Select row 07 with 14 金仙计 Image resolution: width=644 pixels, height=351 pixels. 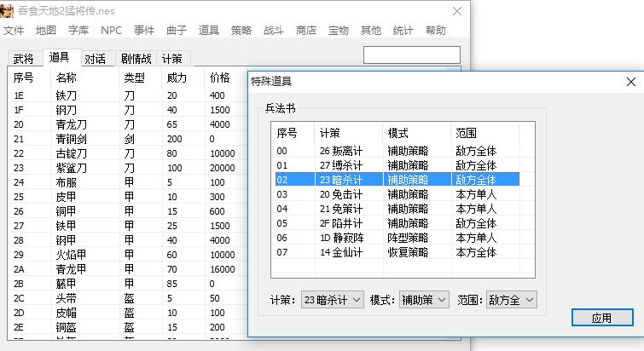(x=397, y=252)
